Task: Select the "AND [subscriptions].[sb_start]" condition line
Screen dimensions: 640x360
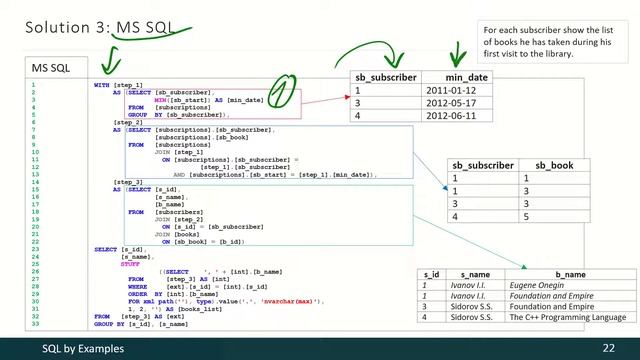Action: coord(275,175)
